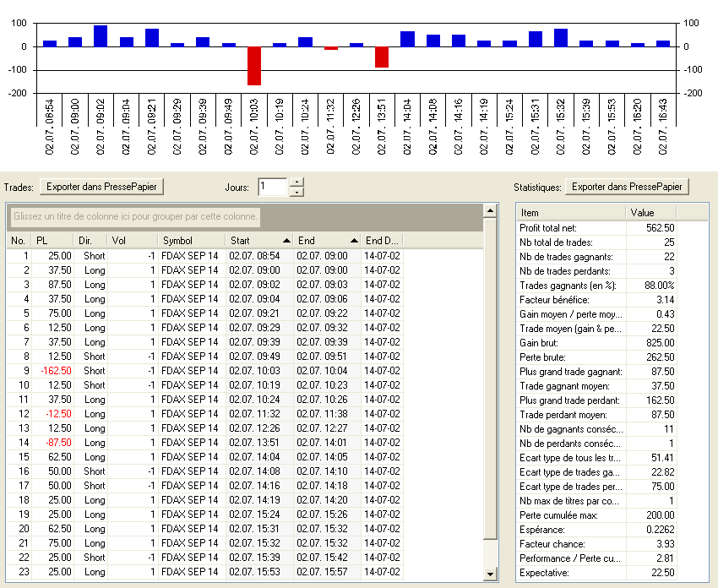Click the Jours number input field
Screen dimensions: 718x588
(273, 187)
